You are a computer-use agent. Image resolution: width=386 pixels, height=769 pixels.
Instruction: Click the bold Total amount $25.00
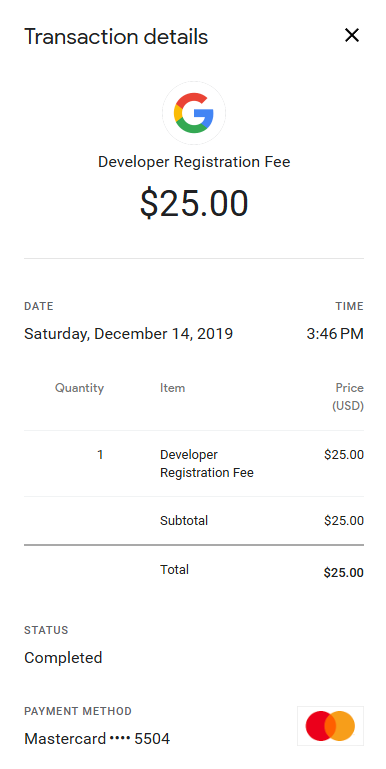344,573
